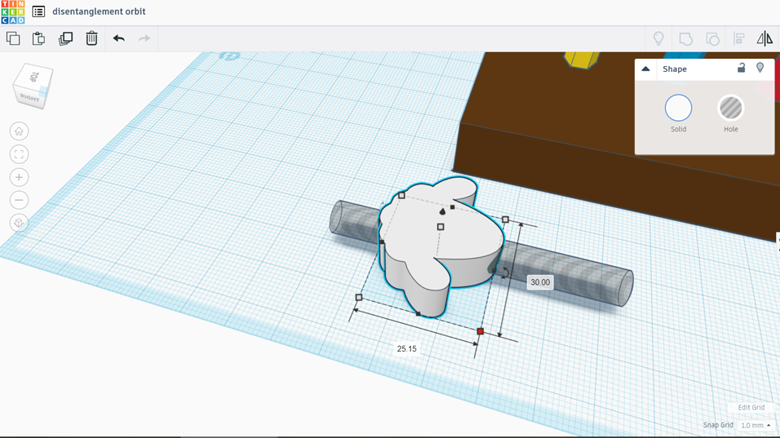Click the black cone height handle

(x=443, y=212)
